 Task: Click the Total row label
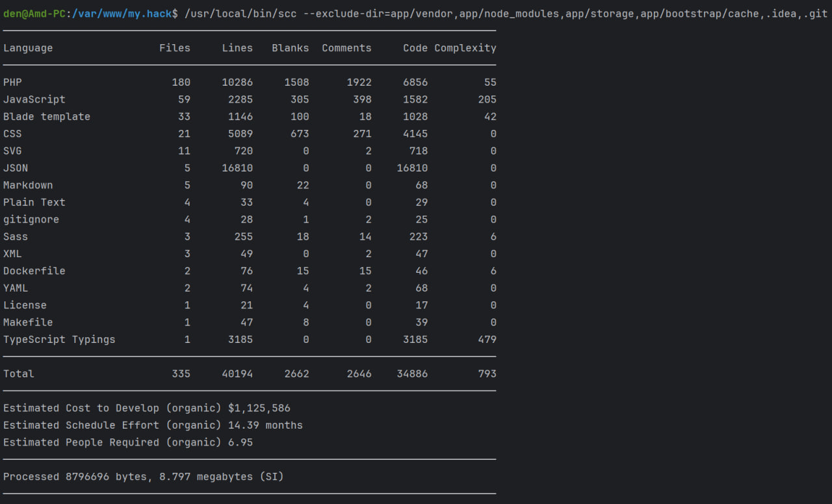[18, 374]
